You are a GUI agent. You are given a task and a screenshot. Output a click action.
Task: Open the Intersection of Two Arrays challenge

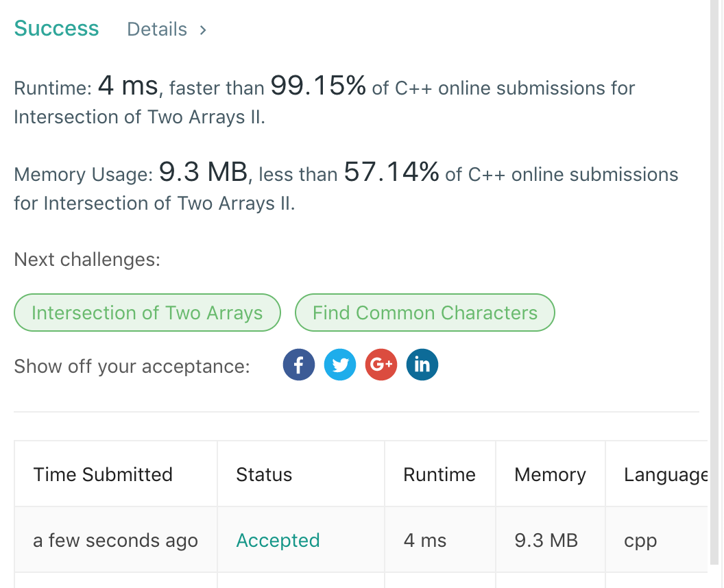147,313
